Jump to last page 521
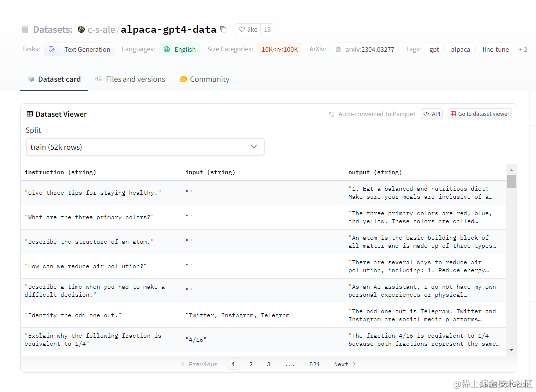The height and width of the screenshot is (392, 536). [315, 364]
